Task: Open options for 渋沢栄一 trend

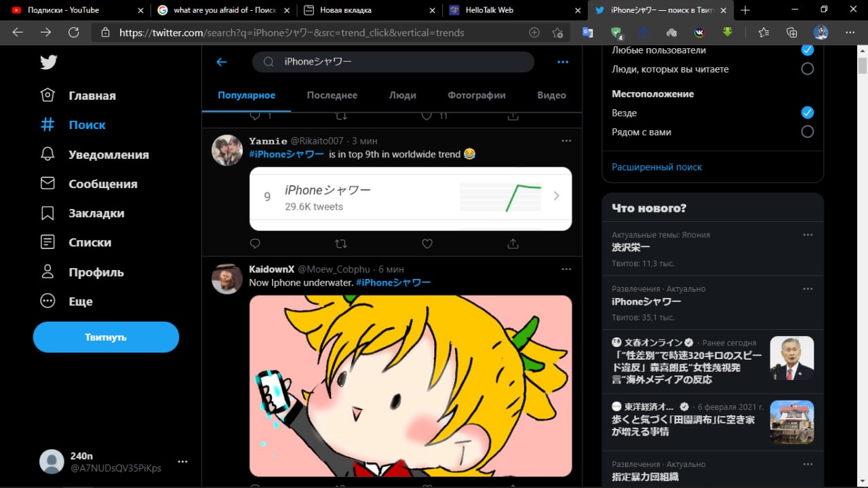Action: click(x=808, y=235)
